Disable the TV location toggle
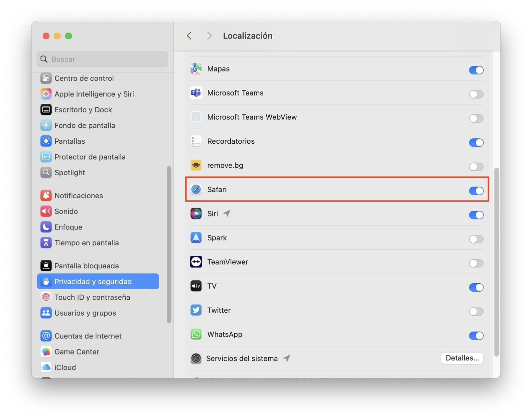Image resolution: width=532 pixels, height=420 pixels. 476,287
